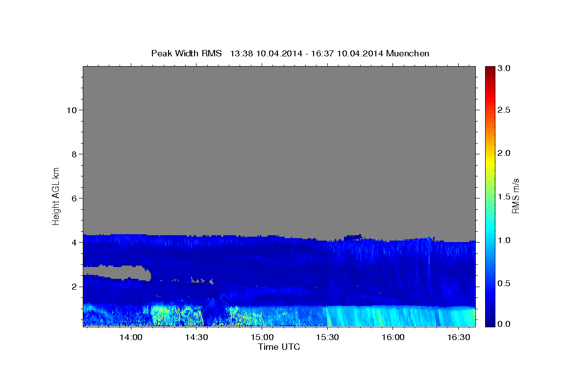Click the colorbar value 1.0
Viewport: 588px width, 392px height.
pos(504,240)
